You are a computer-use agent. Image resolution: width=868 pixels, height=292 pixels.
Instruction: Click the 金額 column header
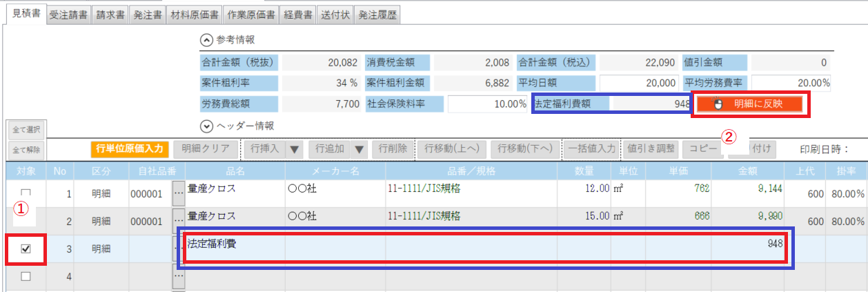(x=747, y=171)
